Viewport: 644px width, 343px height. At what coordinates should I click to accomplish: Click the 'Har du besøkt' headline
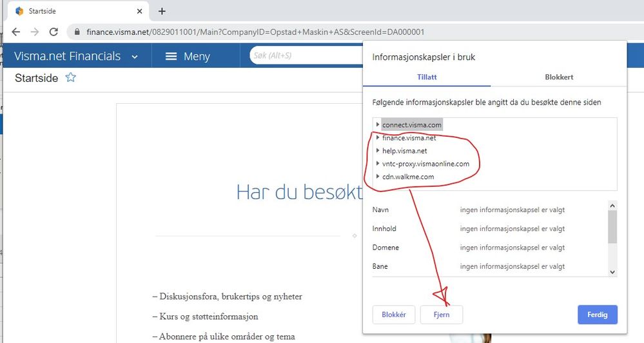click(299, 192)
